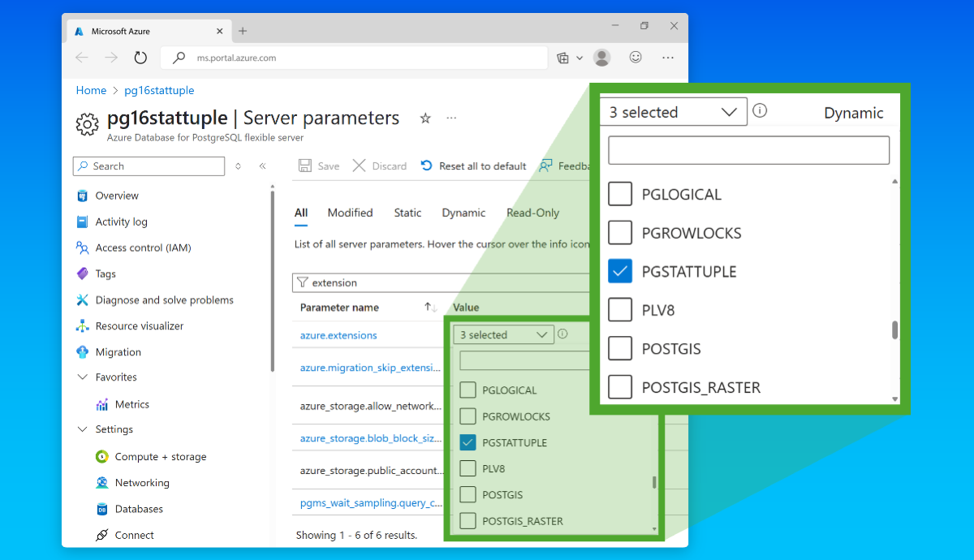Open the pg16stattuple breadcrumb link

pyautogui.click(x=159, y=90)
